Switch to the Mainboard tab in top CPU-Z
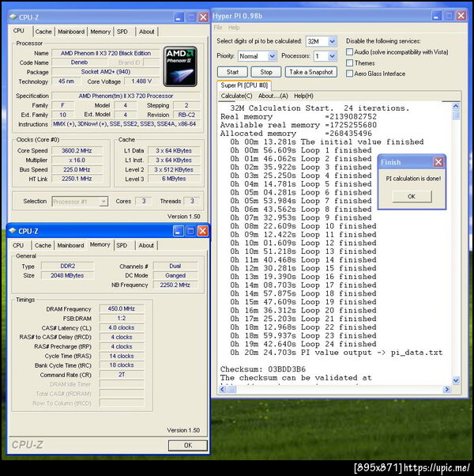 click(71, 32)
